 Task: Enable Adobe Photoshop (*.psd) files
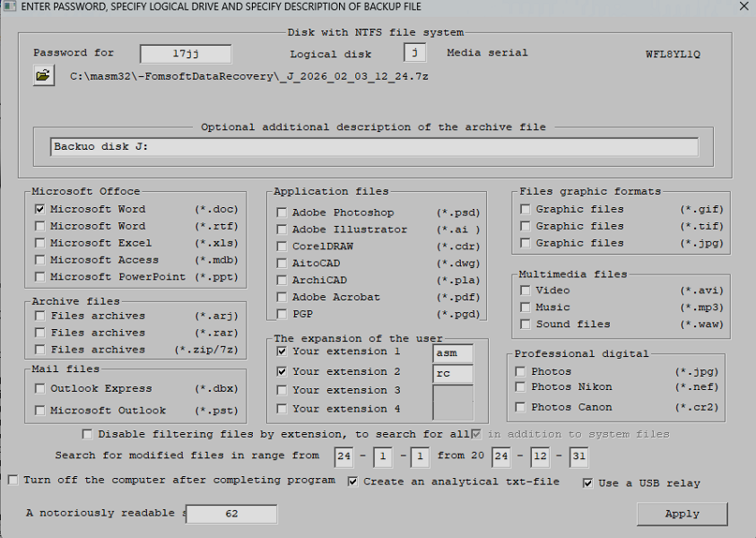[x=282, y=213]
